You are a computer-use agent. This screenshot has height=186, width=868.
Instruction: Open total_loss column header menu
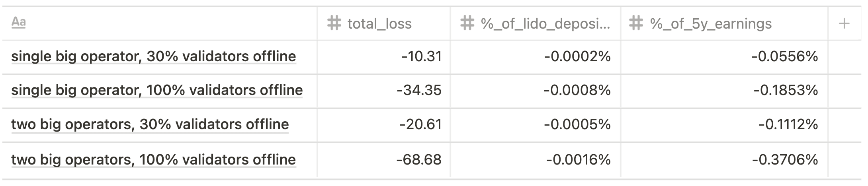(384, 23)
